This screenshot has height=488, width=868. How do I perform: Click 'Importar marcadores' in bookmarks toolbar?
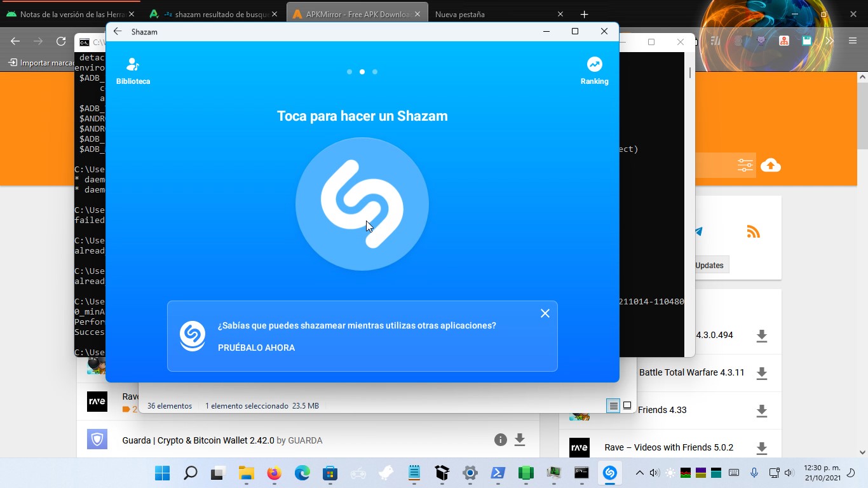[41, 63]
